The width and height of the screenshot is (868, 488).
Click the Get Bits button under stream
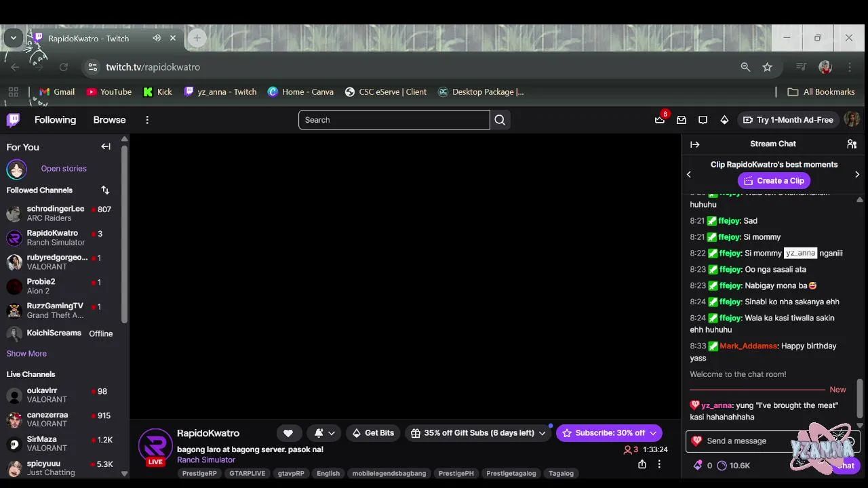[x=372, y=433]
